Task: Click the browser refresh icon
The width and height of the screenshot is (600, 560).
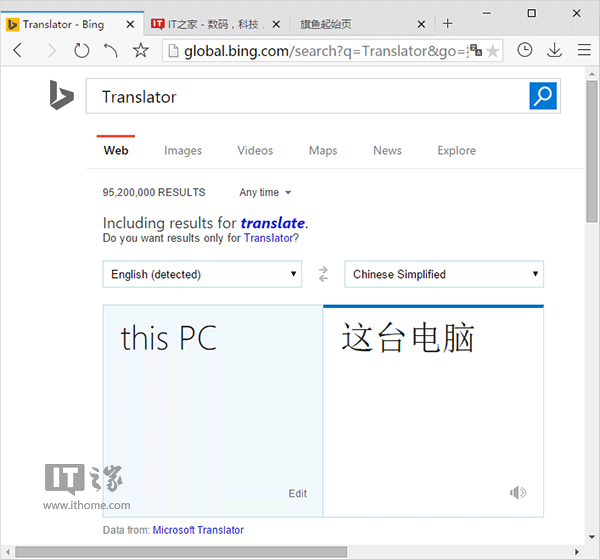Action: coord(81,50)
